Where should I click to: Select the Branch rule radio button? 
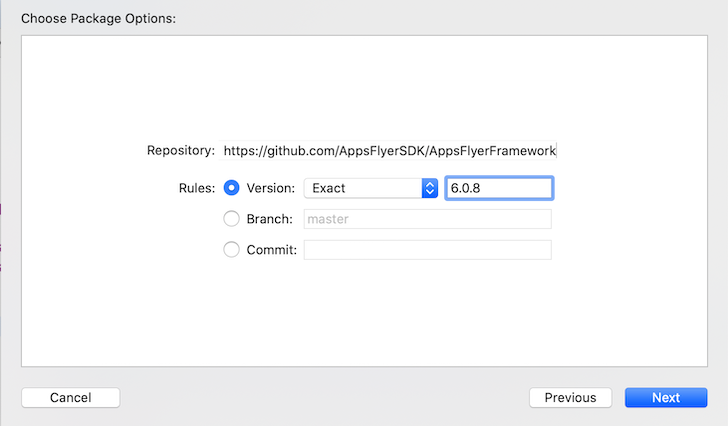(x=231, y=219)
